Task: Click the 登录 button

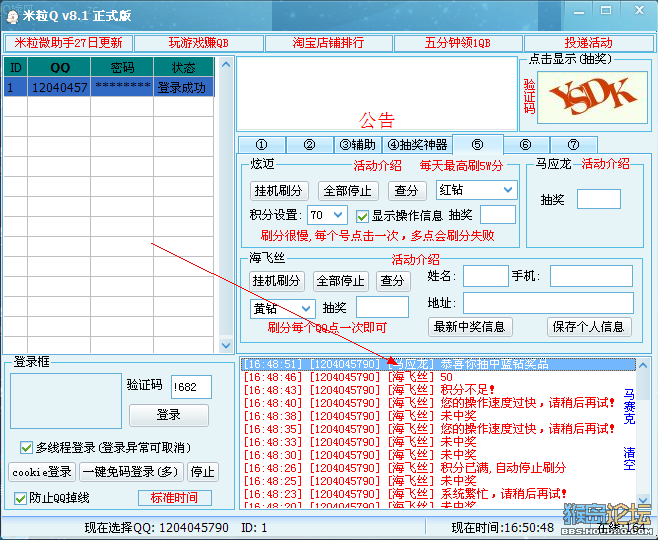Action: [169, 415]
